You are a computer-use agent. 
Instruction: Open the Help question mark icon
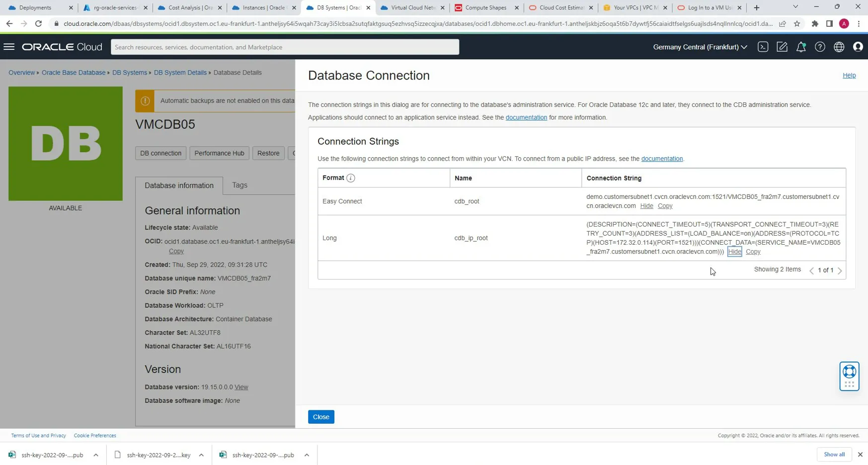click(820, 47)
